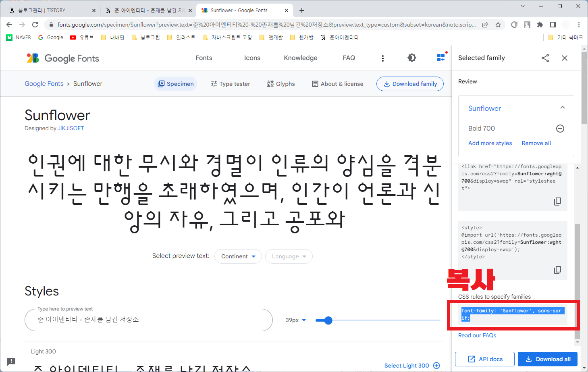
Task: Open Chrome's three-dot menu
Action: click(579, 25)
